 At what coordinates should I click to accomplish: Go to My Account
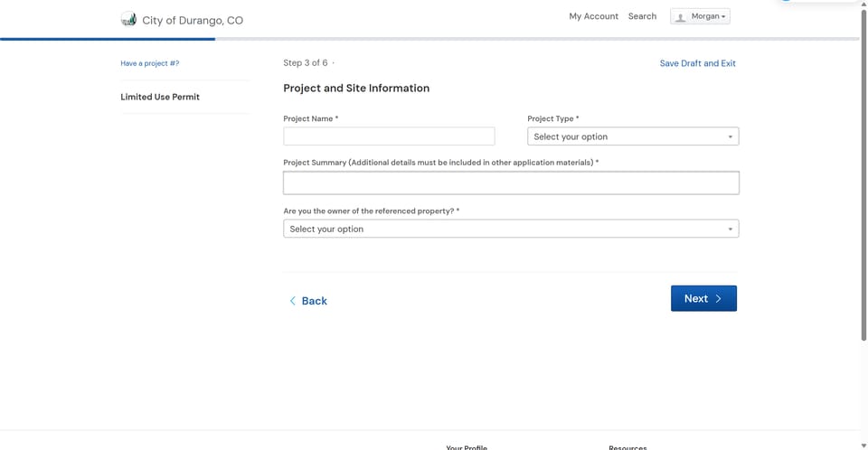pyautogui.click(x=593, y=16)
